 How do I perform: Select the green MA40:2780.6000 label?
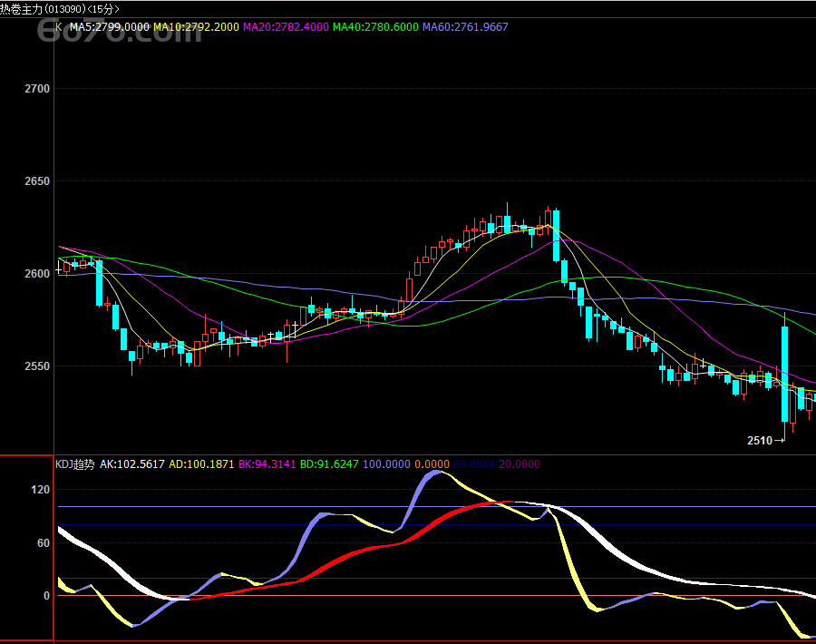pos(375,27)
